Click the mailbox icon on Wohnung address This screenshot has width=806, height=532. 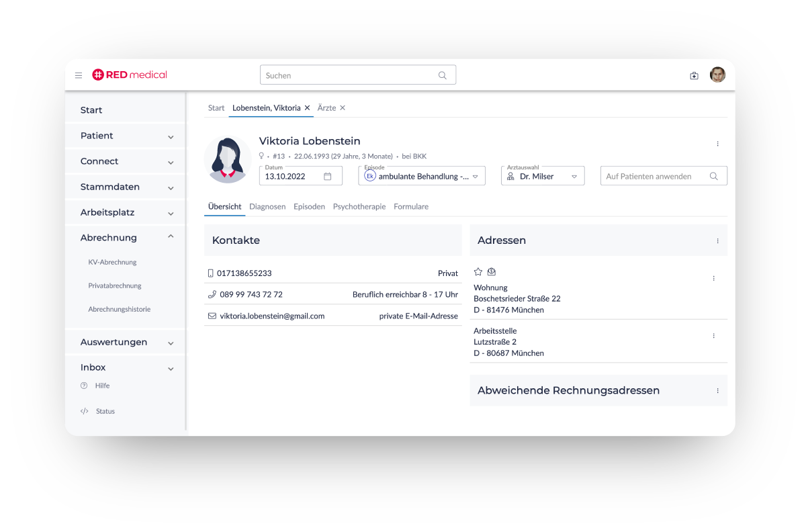[x=492, y=272]
